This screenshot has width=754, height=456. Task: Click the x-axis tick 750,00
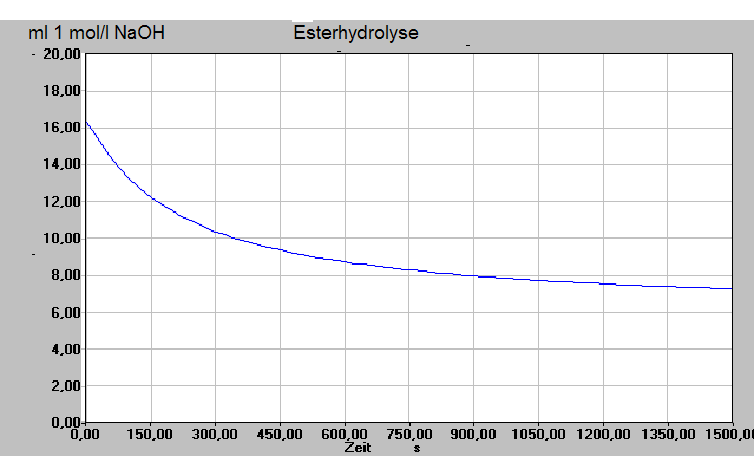409,434
